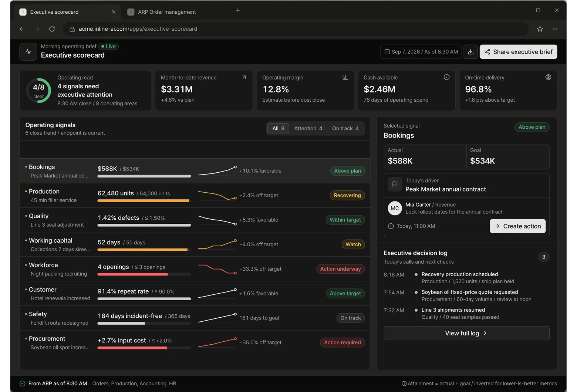The height and width of the screenshot is (392, 577).
Task: Click the Action required status badge
Action: (342, 342)
